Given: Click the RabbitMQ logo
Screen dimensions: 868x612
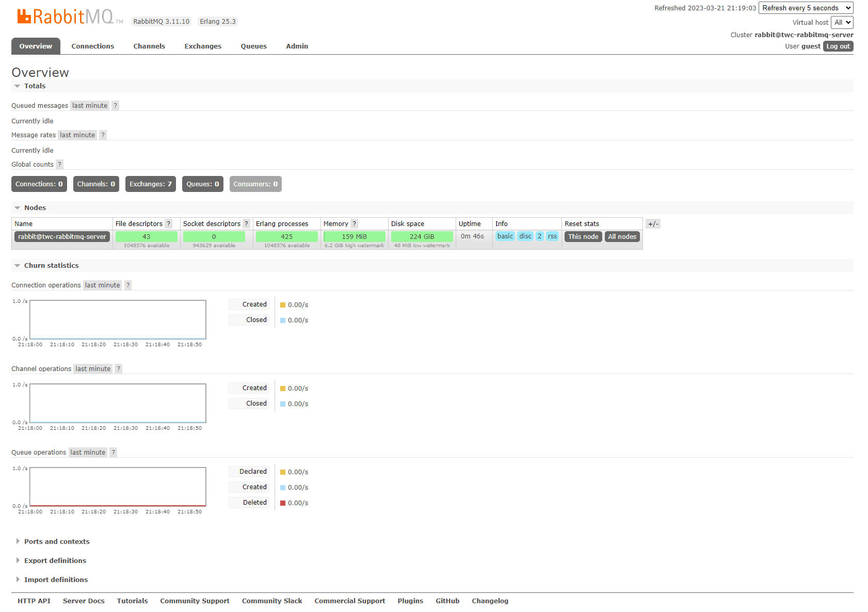Looking at the screenshot, I should 70,17.
